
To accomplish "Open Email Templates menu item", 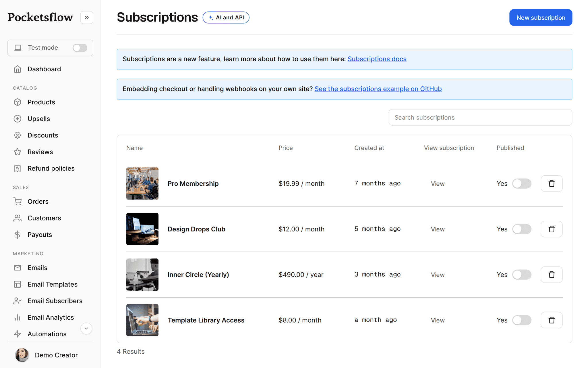I will point(53,284).
